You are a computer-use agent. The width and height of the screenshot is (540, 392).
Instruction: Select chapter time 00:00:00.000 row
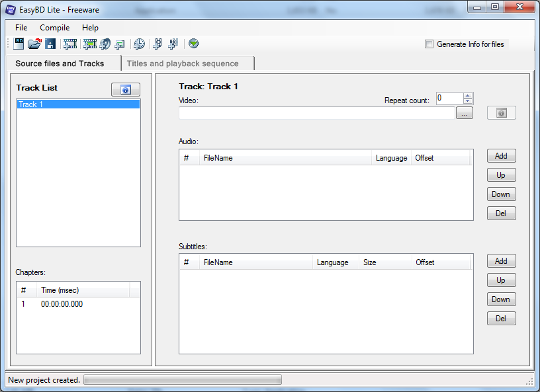coord(78,304)
